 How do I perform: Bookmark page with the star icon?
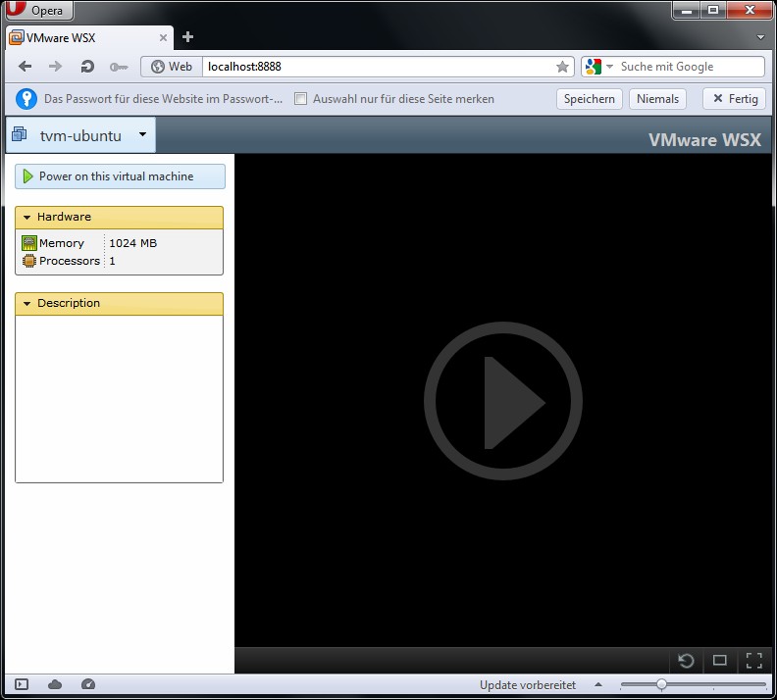[562, 67]
